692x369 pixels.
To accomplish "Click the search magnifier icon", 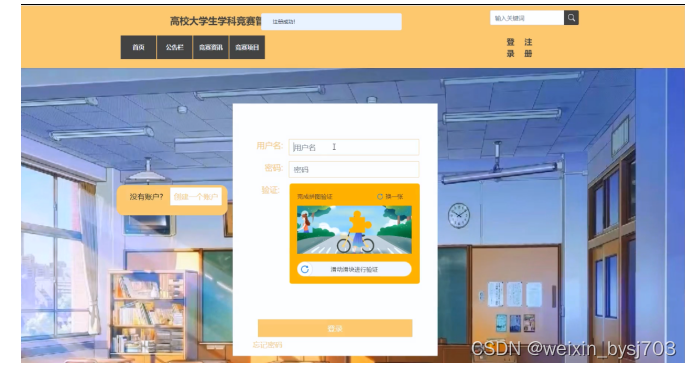I will 571,18.
